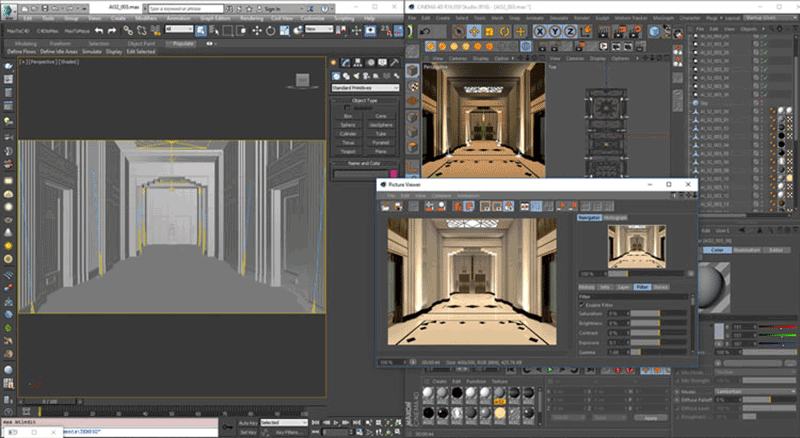The height and width of the screenshot is (438, 800).
Task: Open the Modifiers menu in 3ds Max
Action: (x=146, y=18)
